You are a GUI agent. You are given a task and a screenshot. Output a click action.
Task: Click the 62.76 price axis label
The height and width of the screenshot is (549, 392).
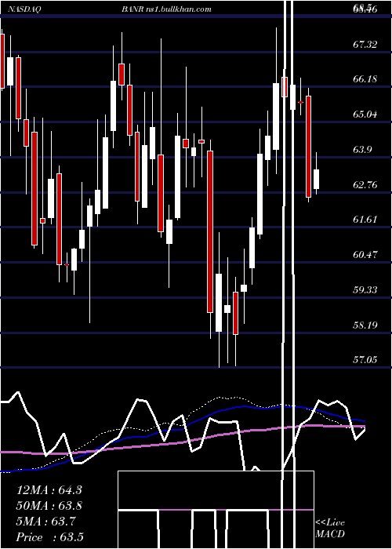click(365, 185)
